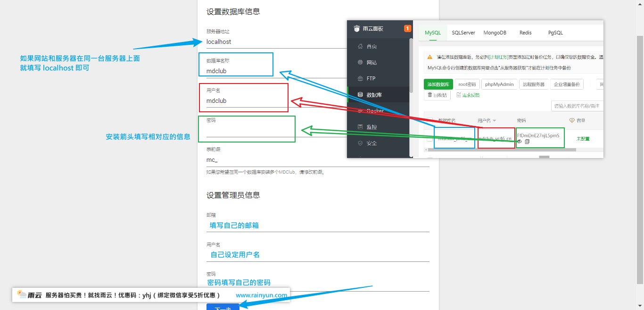Click the page vertical scrollbar at right edge
Image resolution: width=644 pixels, height=310 pixels.
point(640,160)
